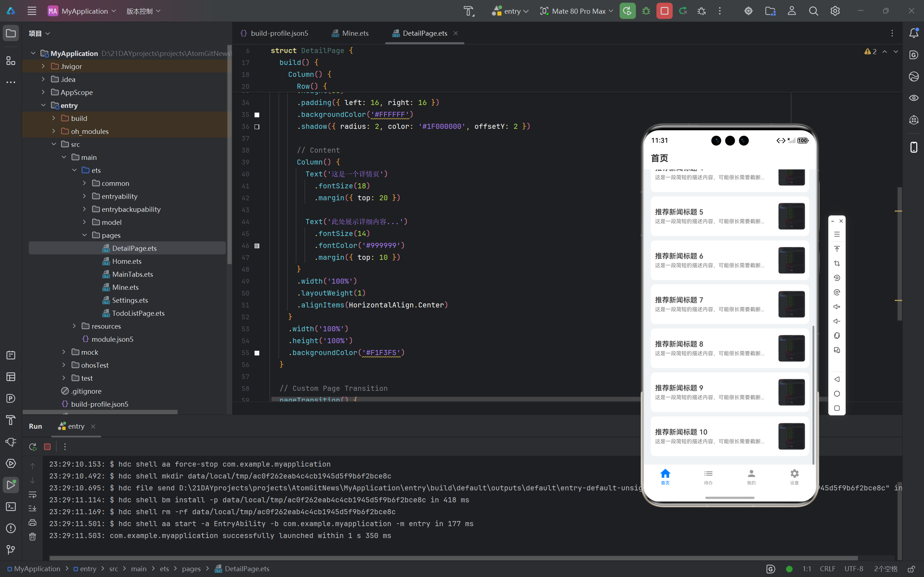924x577 pixels.
Task: Clear Run console with trash icon
Action: 32,537
